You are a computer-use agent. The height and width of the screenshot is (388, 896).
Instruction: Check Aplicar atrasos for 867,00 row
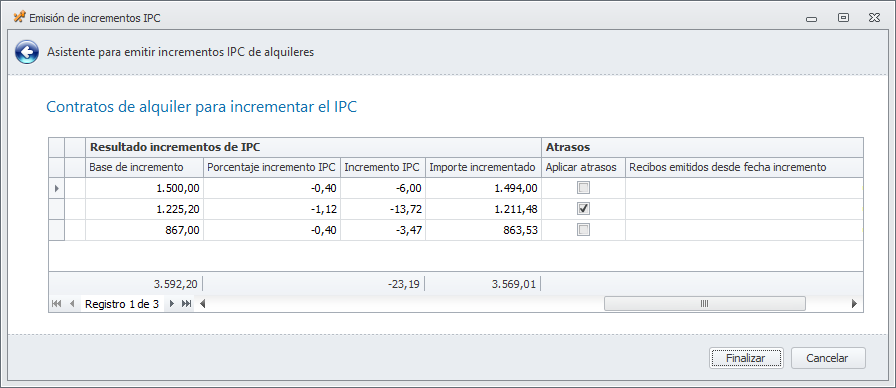point(583,230)
